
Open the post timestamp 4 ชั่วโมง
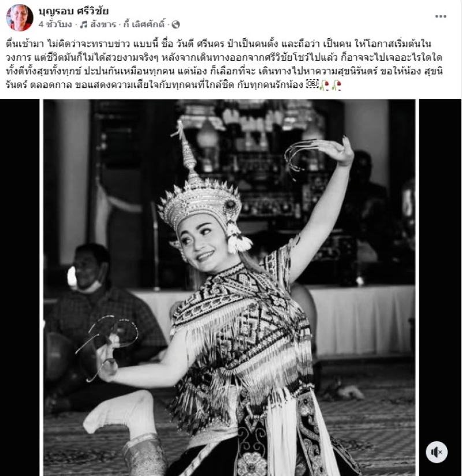(x=55, y=24)
